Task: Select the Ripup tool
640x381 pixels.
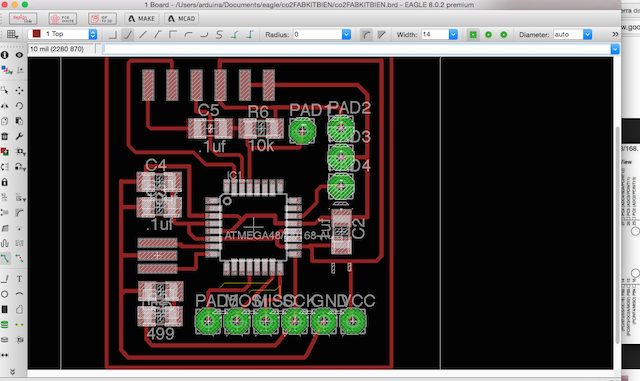Action: coord(19,258)
